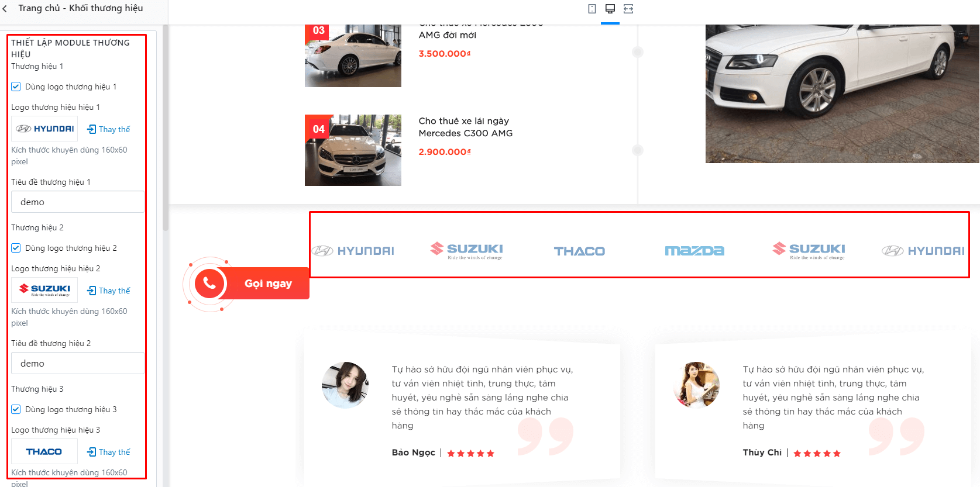Click the first Suzuki logo in carousel

point(467,250)
